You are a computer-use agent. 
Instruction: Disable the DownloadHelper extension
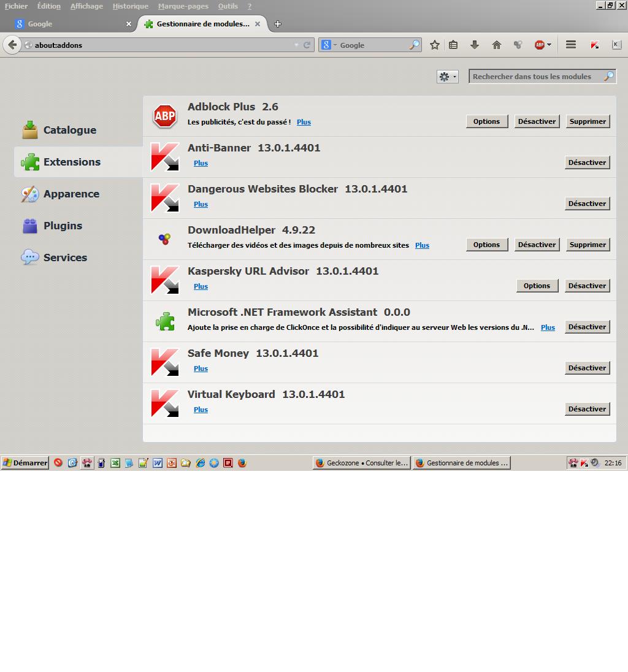click(537, 245)
